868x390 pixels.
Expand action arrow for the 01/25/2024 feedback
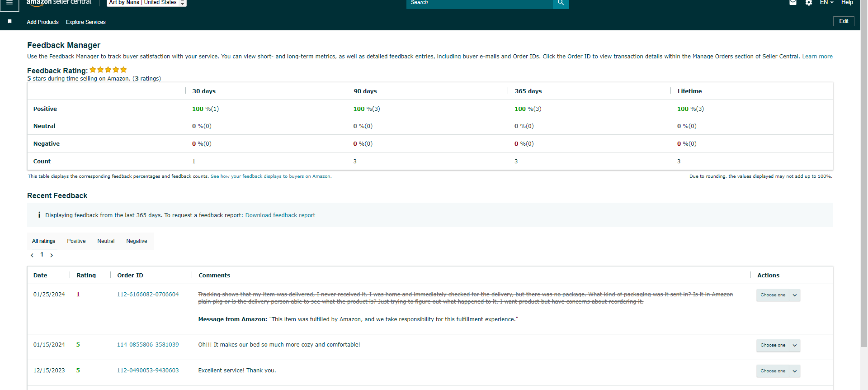tap(795, 295)
